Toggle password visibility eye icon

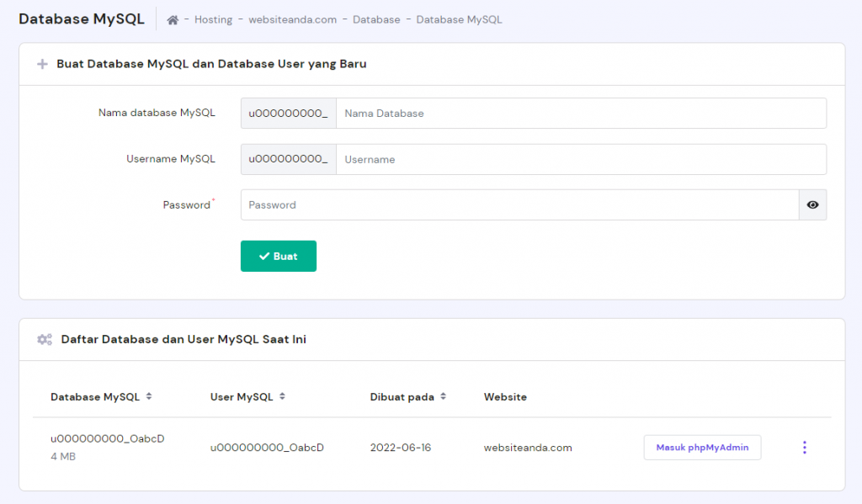(x=812, y=204)
